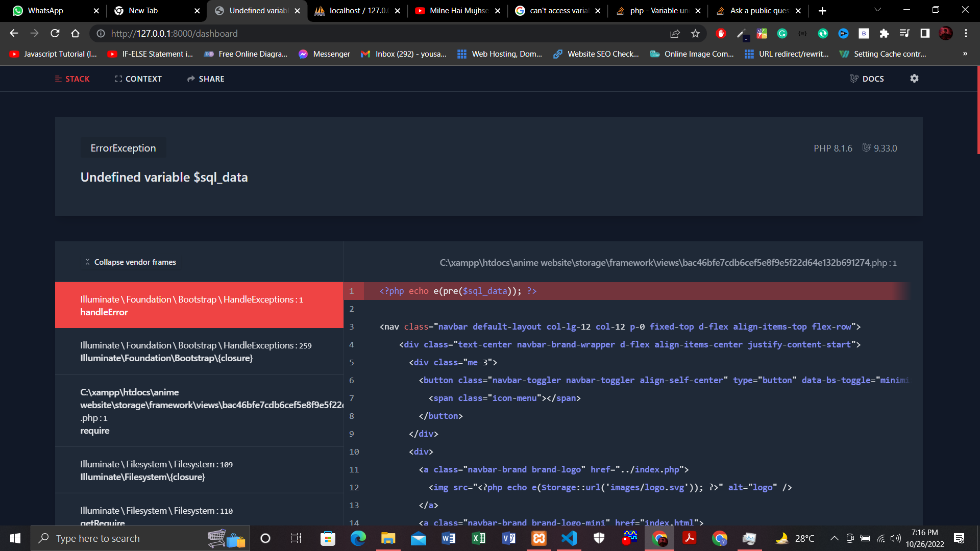Viewport: 980px width, 551px height.
Task: Click the browser refresh icon
Action: (x=55, y=34)
